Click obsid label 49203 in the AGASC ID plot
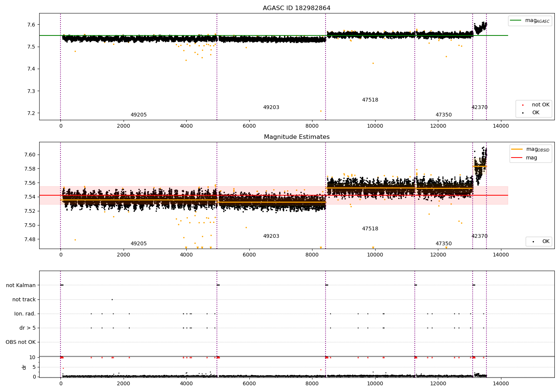The image size is (560, 392). tap(271, 108)
